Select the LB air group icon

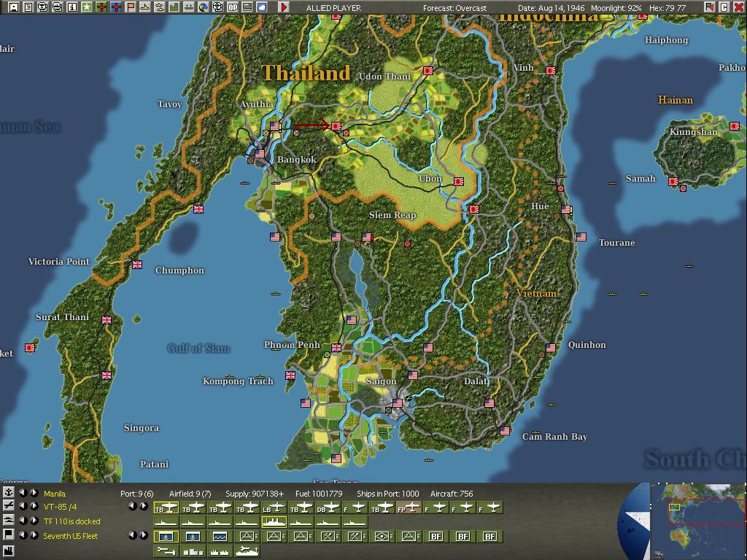pos(274,508)
